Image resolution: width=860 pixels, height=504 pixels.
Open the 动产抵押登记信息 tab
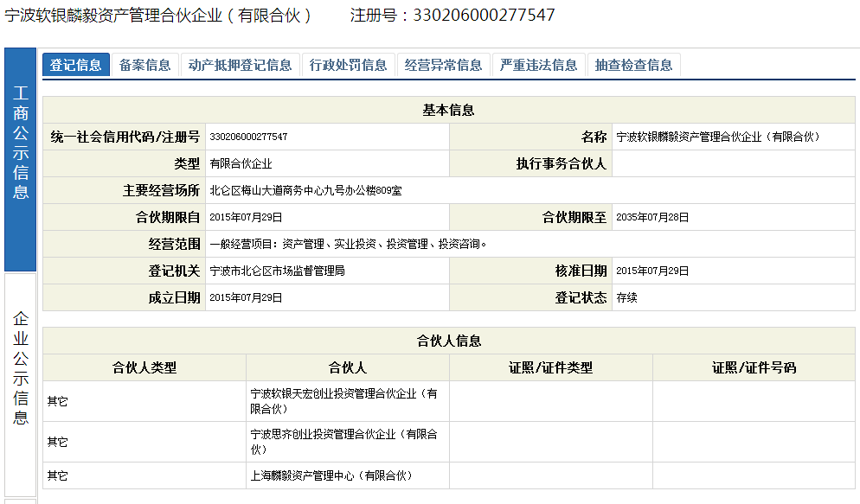(241, 65)
